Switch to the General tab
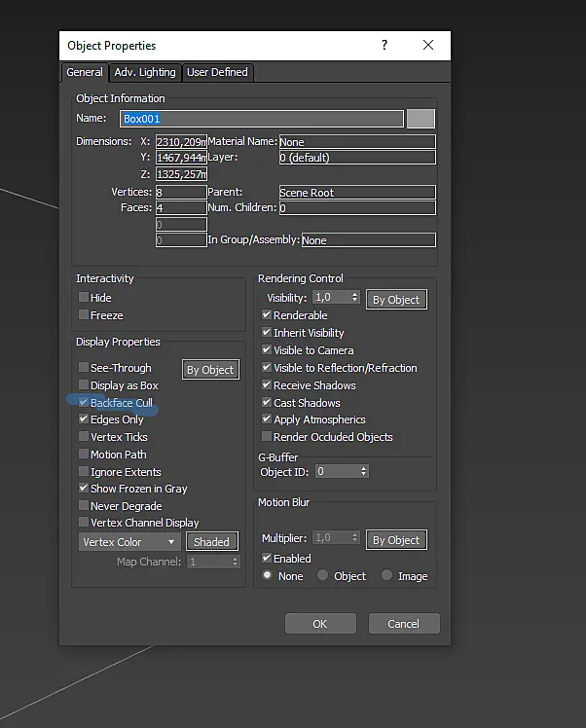 coord(84,72)
